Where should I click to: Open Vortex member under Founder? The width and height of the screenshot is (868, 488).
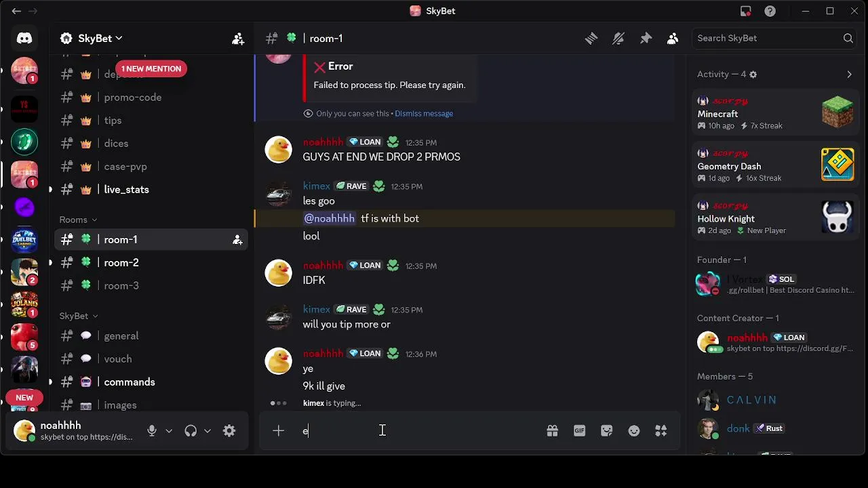coord(775,284)
